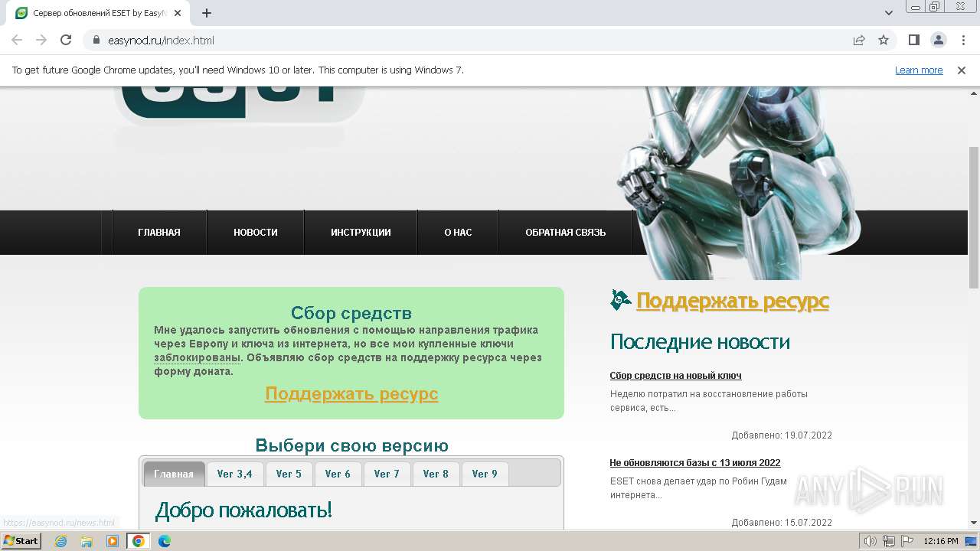The width and height of the screenshot is (980, 551).
Task: Open the ГЛАВНАЯ navigation item
Action: click(159, 232)
